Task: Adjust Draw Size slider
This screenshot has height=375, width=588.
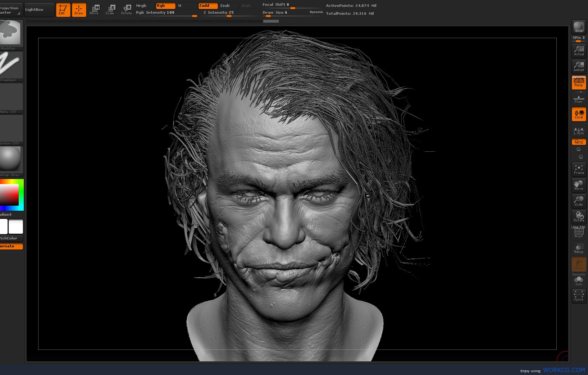Action: click(284, 13)
